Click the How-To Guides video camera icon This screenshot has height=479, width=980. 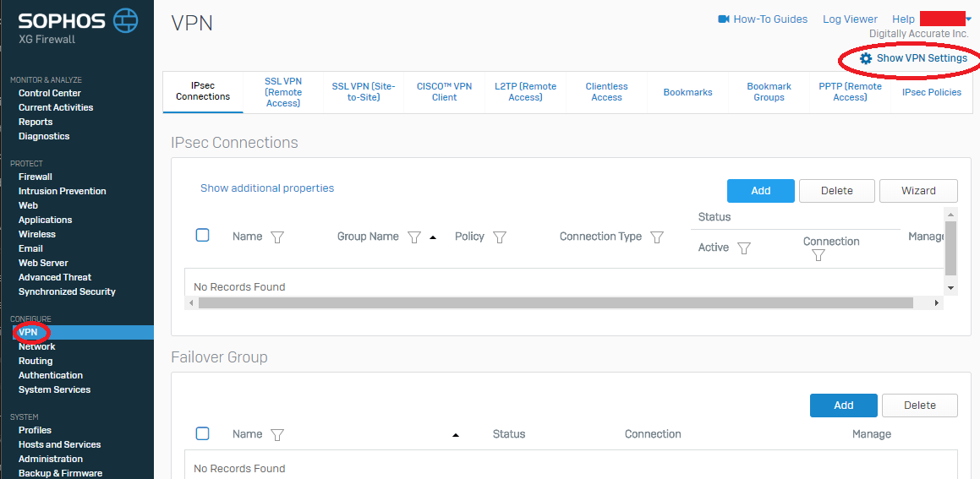[724, 19]
